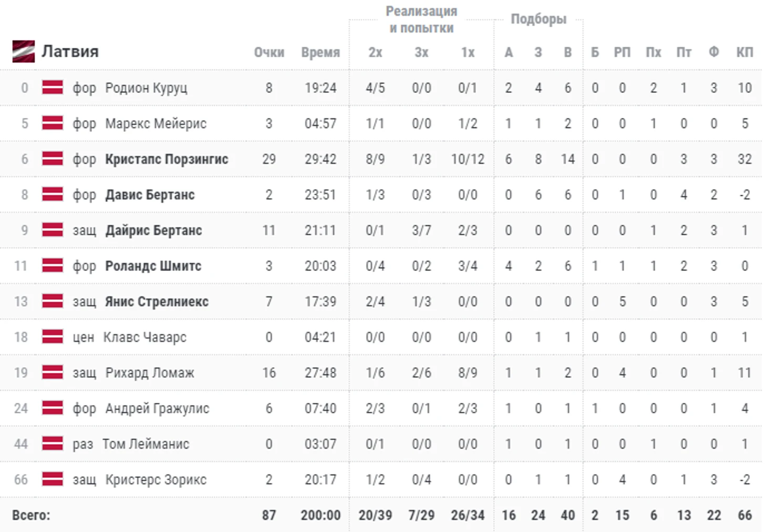Click the Всего totals row label
This screenshot has height=532, width=767.
31,515
